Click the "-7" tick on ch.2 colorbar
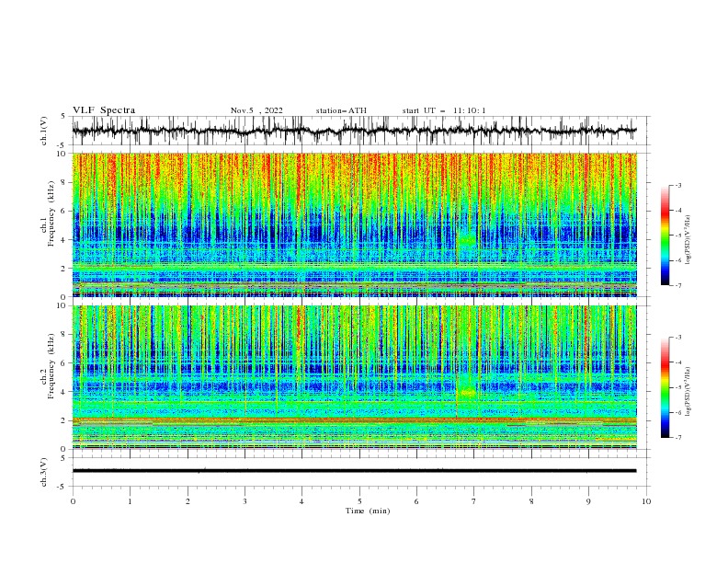The height and width of the screenshot is (563, 728). (x=678, y=438)
